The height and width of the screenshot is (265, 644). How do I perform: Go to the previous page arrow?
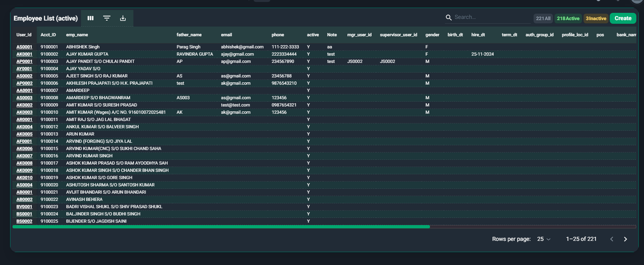pyautogui.click(x=612, y=239)
